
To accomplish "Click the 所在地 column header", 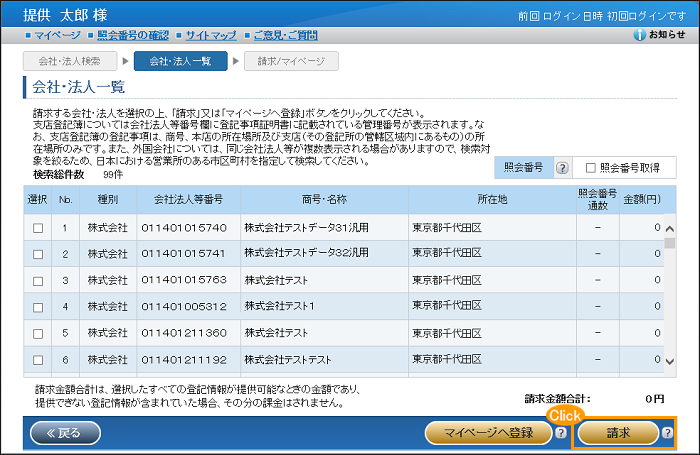I will coord(492,200).
